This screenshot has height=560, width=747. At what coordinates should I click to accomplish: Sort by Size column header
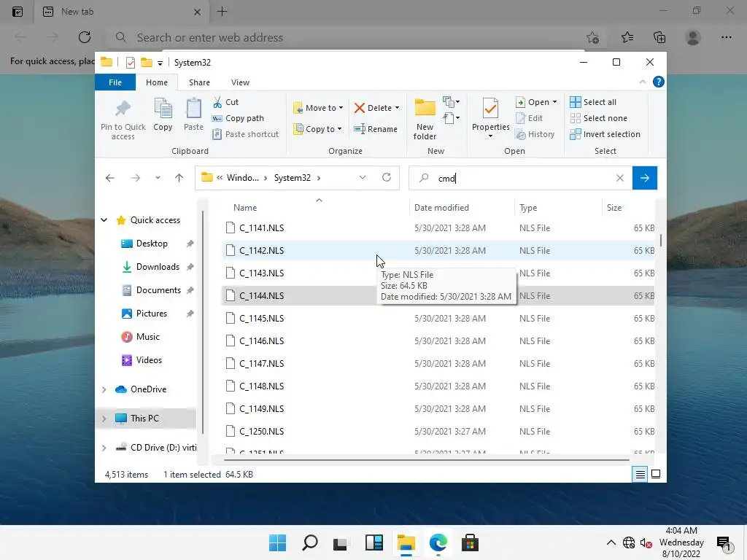614,208
